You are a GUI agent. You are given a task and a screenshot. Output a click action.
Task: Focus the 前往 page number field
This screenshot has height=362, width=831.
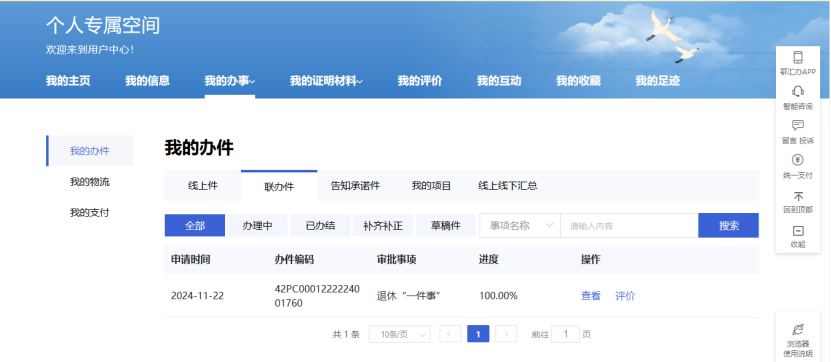[565, 334]
